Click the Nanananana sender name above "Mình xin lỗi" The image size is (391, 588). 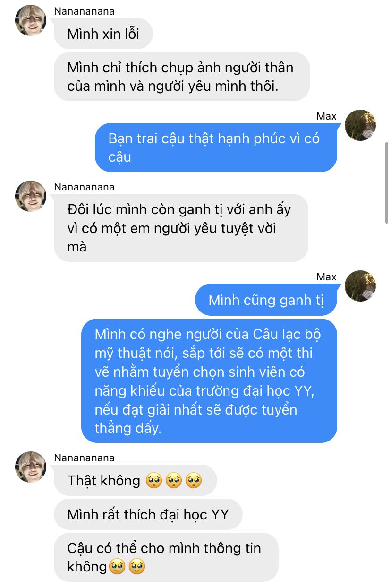(x=84, y=11)
